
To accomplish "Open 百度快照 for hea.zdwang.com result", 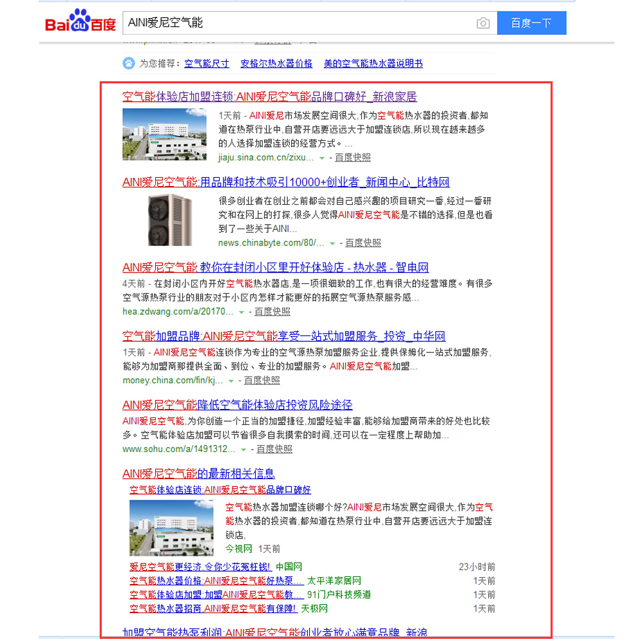I will (272, 312).
